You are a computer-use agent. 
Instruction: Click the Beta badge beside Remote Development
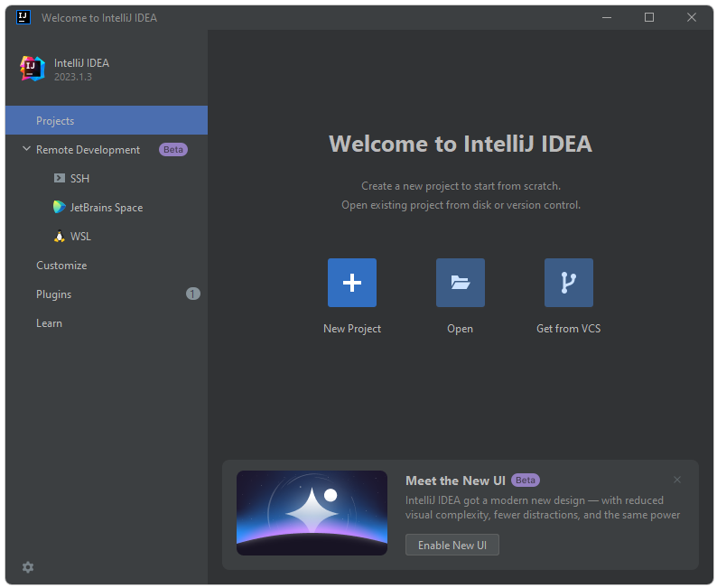[172, 150]
